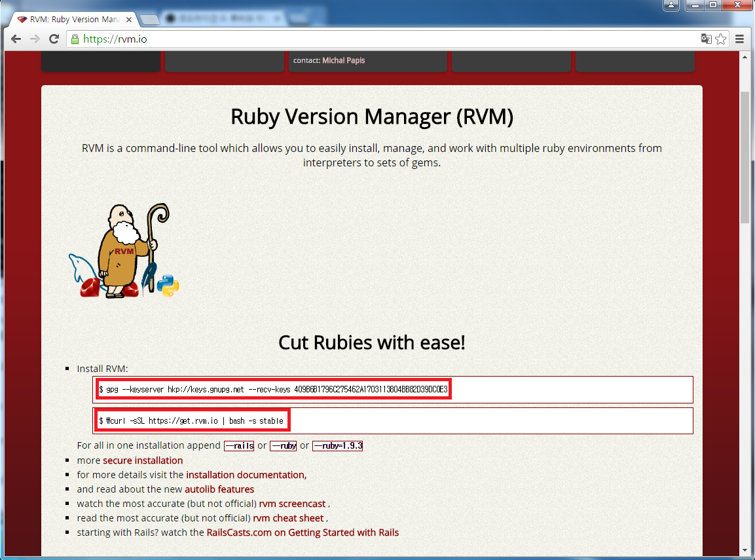
Task: Click the --rails option text
Action: pos(239,446)
